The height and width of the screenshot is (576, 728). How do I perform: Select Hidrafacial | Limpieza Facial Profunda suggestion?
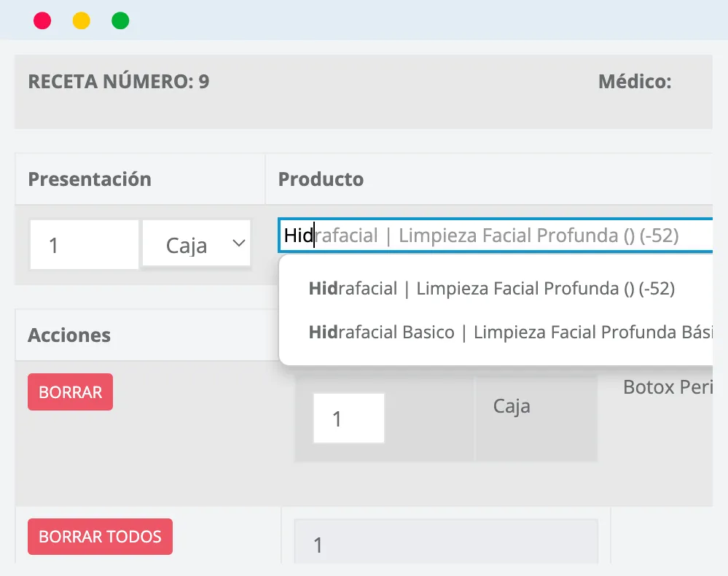point(492,289)
